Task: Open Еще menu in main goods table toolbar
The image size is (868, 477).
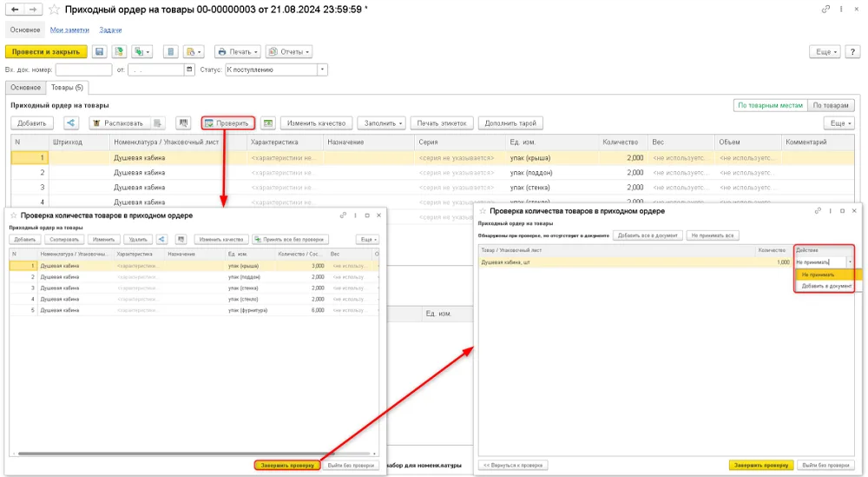Action: pos(839,123)
